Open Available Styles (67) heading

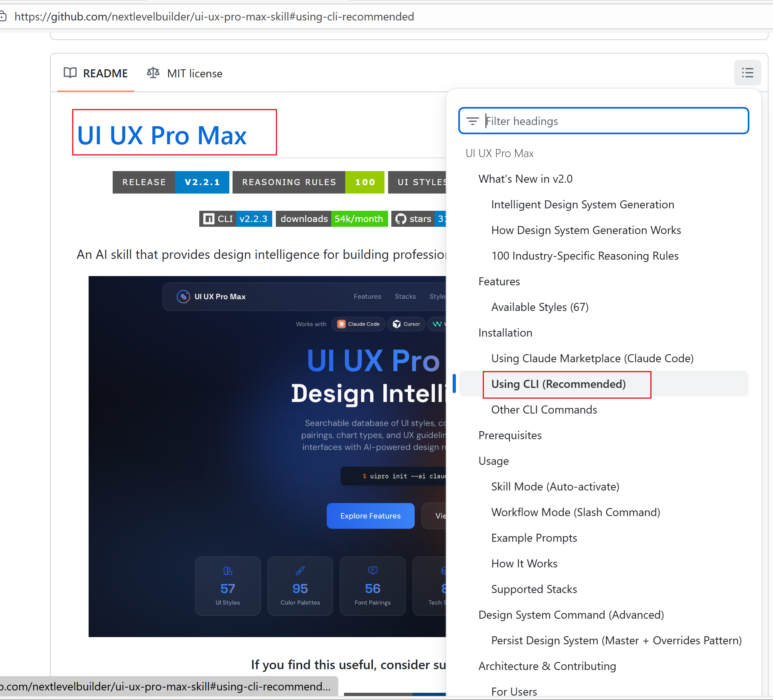(540, 307)
